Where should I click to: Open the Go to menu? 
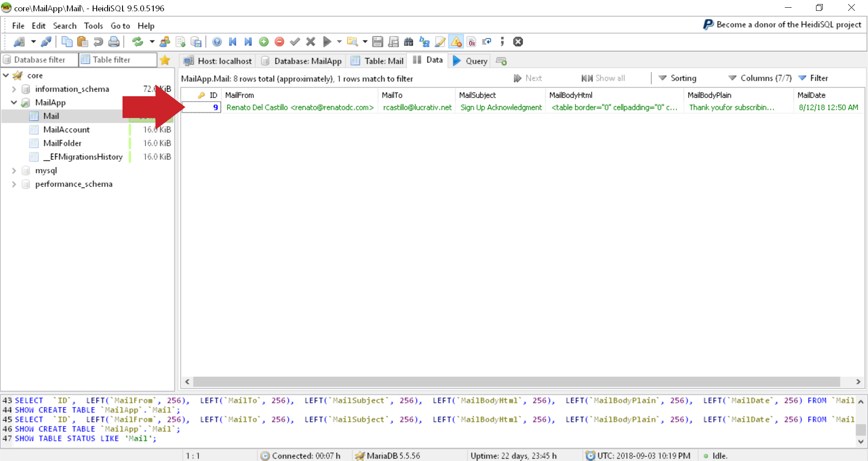click(x=120, y=26)
